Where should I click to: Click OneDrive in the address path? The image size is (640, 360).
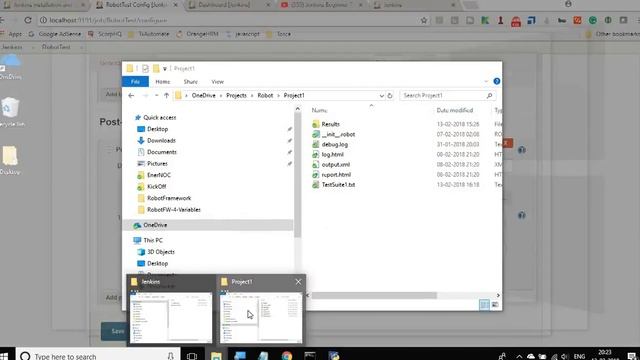(x=204, y=96)
